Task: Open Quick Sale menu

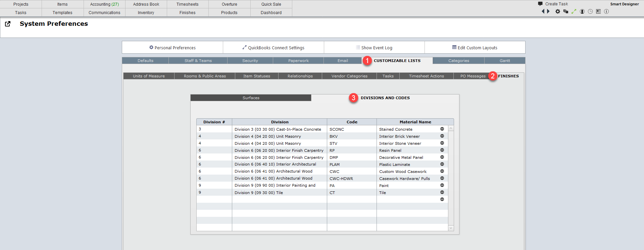Action: [271, 4]
